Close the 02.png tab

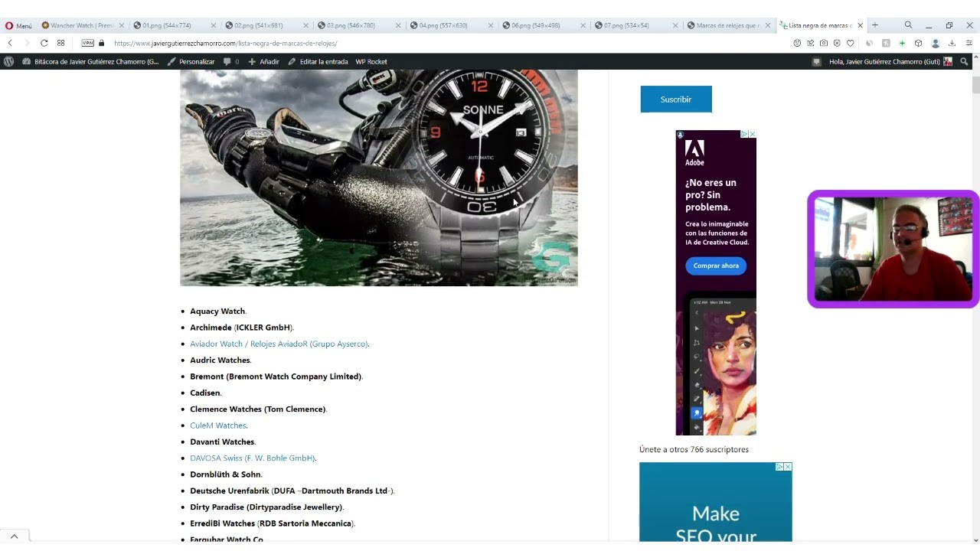(x=306, y=25)
